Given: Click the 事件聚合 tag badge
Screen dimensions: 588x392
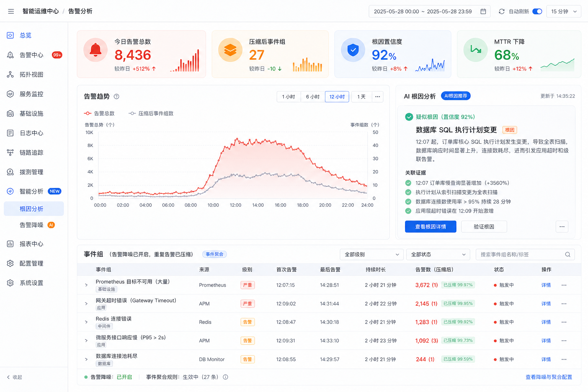Looking at the screenshot, I should click(214, 254).
